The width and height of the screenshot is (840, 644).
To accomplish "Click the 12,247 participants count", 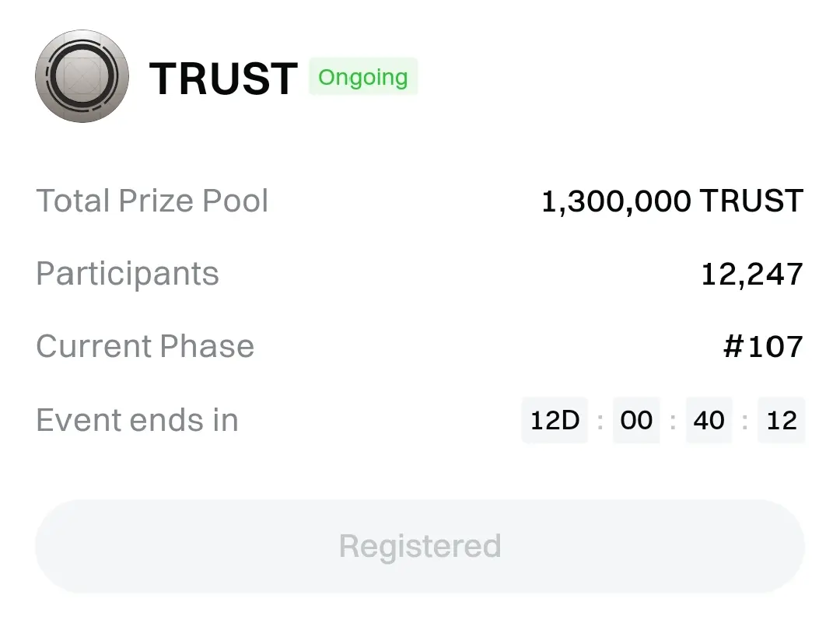I will (751, 275).
